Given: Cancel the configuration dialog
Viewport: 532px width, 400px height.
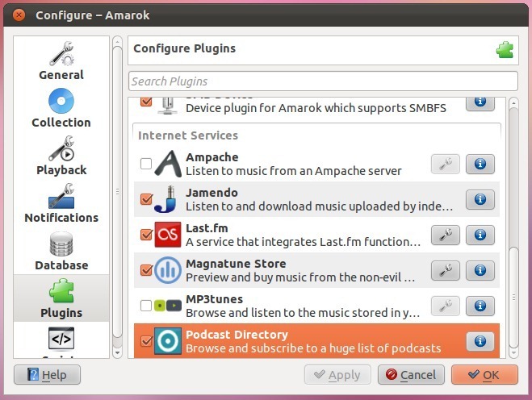Looking at the screenshot, I should tap(411, 374).
